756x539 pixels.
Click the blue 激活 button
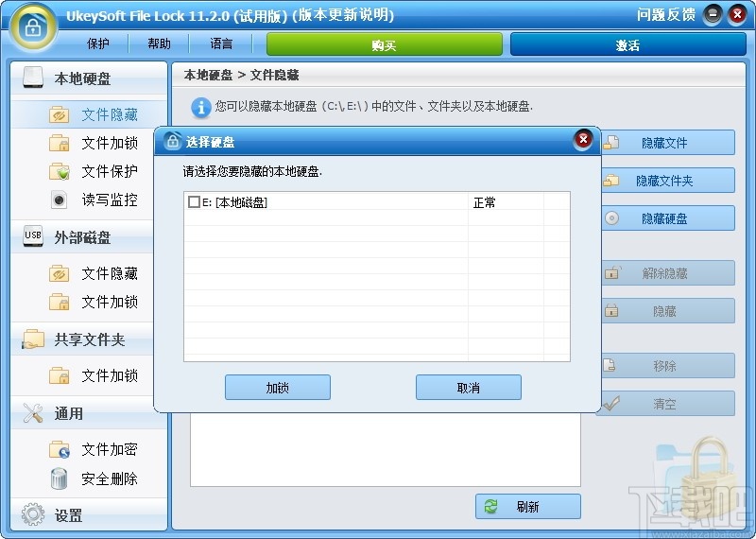(627, 44)
